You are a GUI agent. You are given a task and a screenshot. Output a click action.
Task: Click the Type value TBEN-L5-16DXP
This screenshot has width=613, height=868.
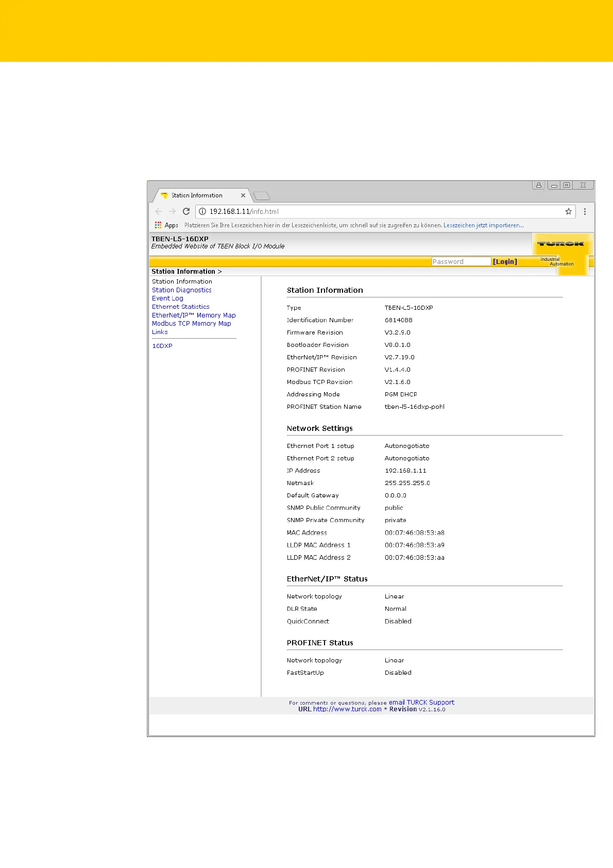click(x=408, y=308)
